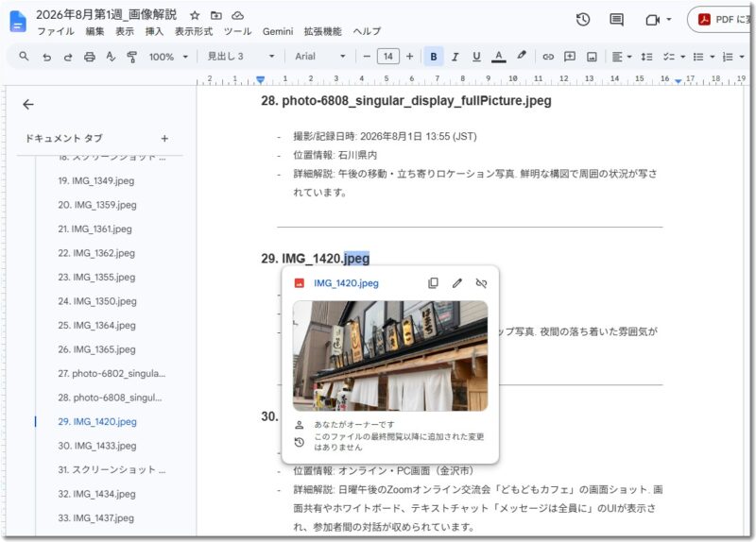Open the checklist dropdown arrow
Image resolution: width=756 pixels, height=542 pixels.
[x=682, y=57]
